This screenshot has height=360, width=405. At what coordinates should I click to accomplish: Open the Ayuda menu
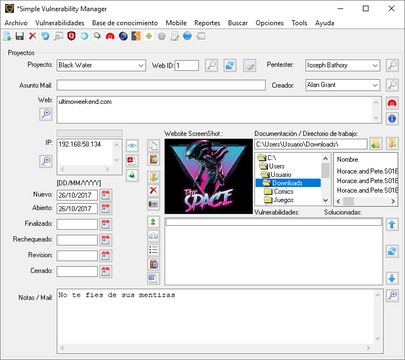(324, 23)
